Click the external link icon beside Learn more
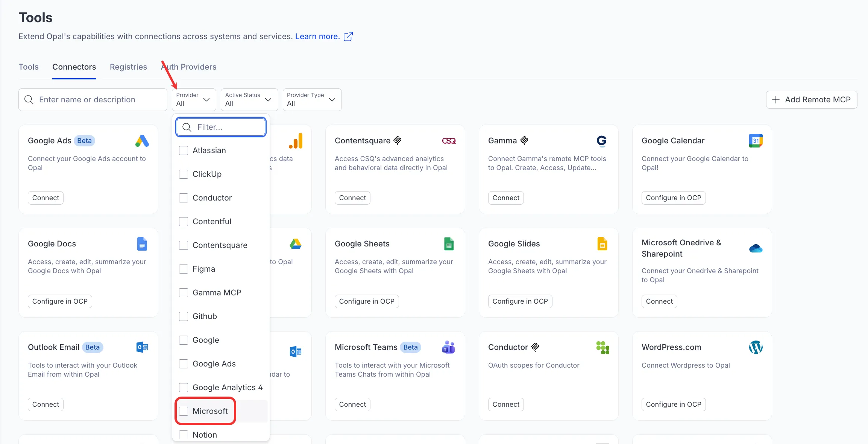868x444 pixels. (348, 36)
